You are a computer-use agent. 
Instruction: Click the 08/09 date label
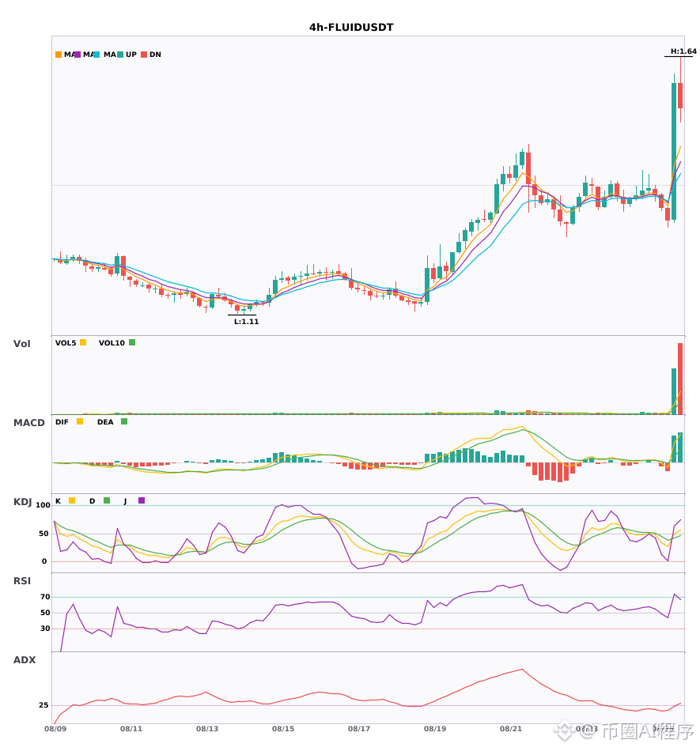[x=55, y=729]
